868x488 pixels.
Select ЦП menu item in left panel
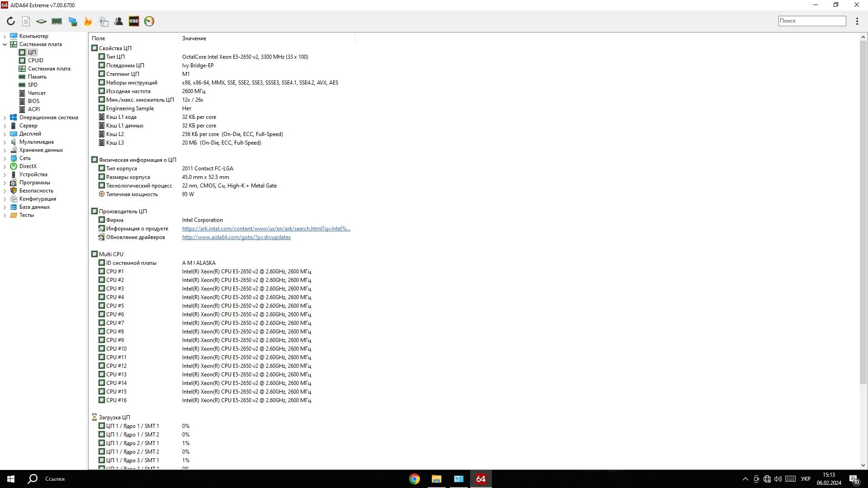(x=32, y=52)
